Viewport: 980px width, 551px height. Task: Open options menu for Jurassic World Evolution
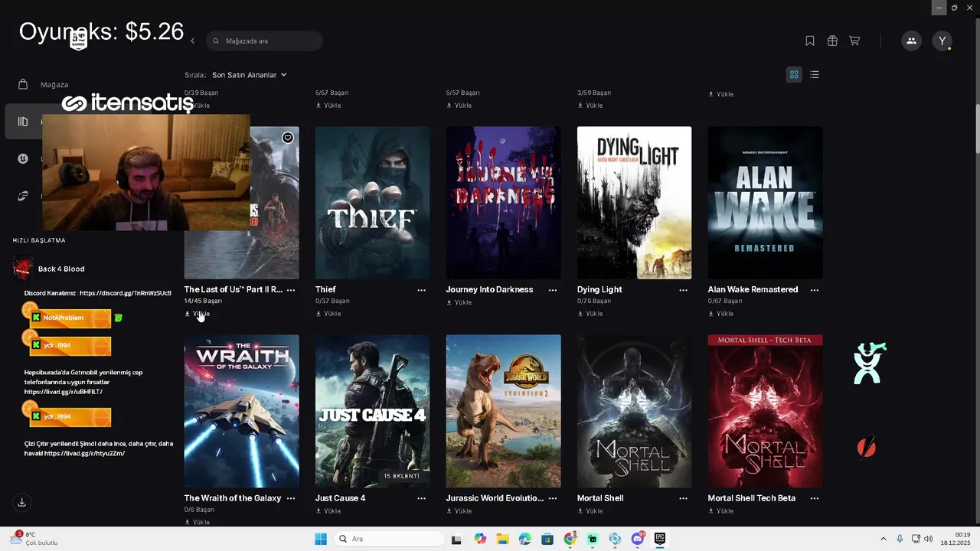[553, 498]
